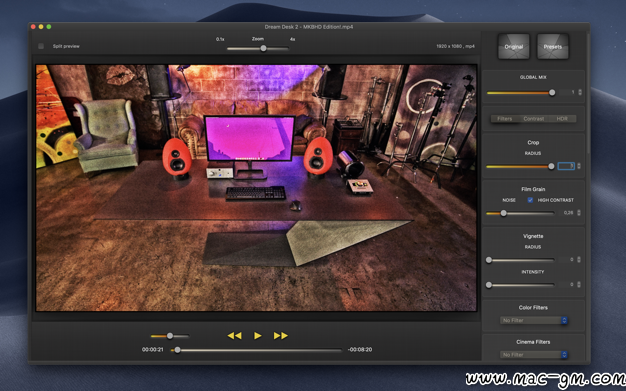Fast forward using the double-right arrow icon

pos(281,335)
